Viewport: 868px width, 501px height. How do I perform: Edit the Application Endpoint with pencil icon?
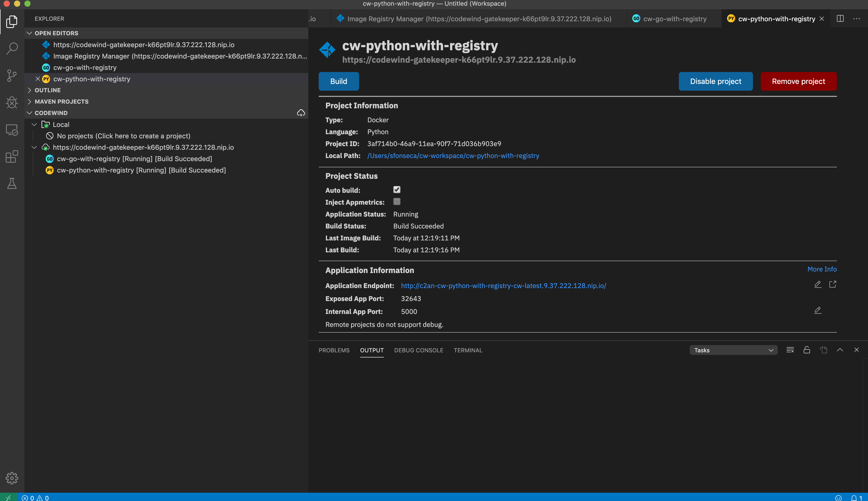(818, 284)
